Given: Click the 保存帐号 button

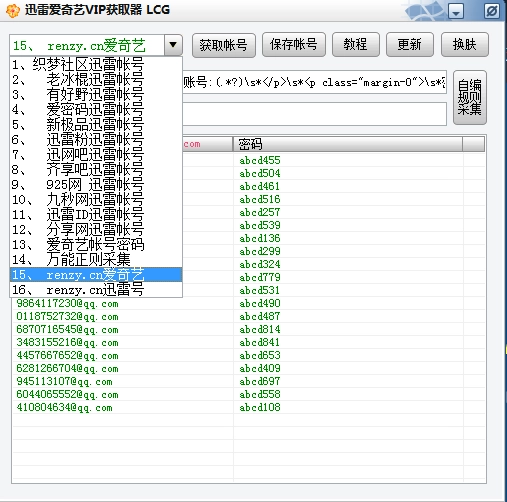Looking at the screenshot, I should coord(294,44).
